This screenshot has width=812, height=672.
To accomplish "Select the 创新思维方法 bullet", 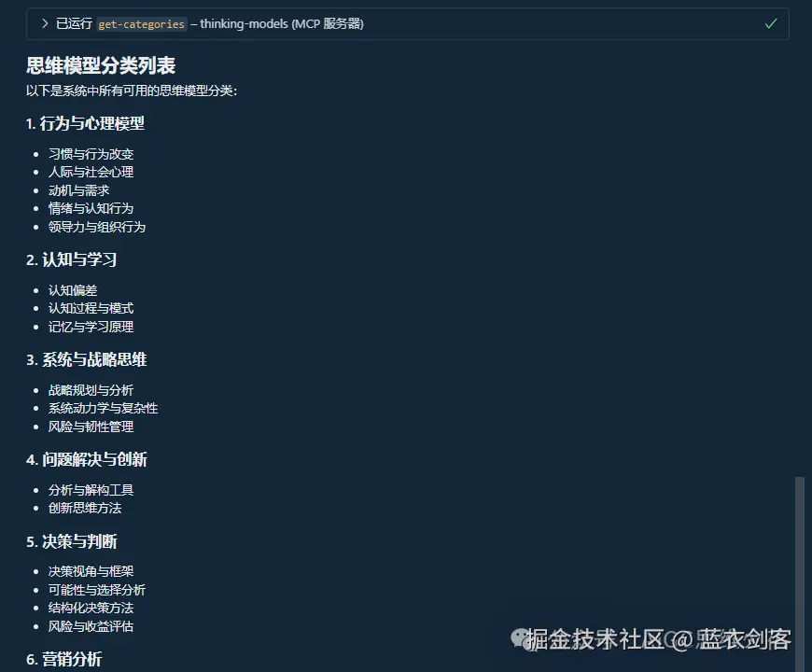I will click(x=85, y=508).
